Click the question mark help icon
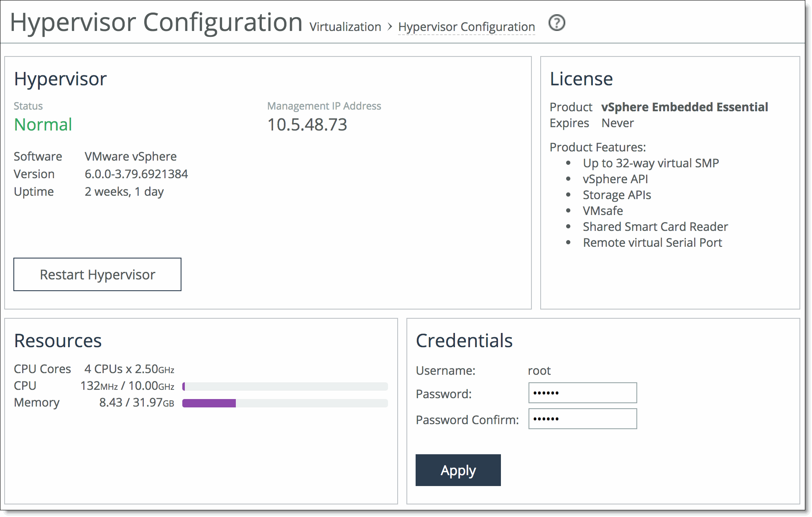This screenshot has height=517, width=812. tap(557, 23)
